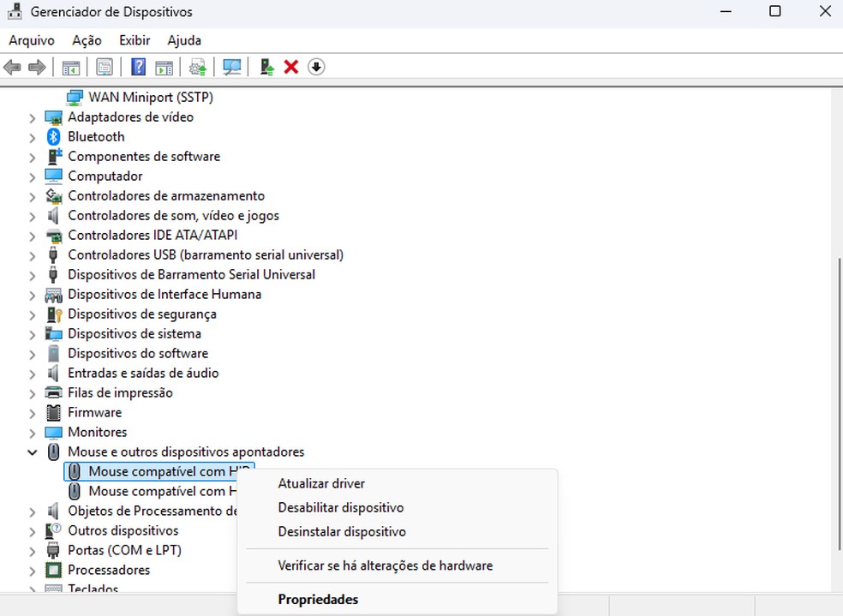The height and width of the screenshot is (616, 843).
Task: Select the first Mouse compatível com HID entry
Action: click(159, 471)
